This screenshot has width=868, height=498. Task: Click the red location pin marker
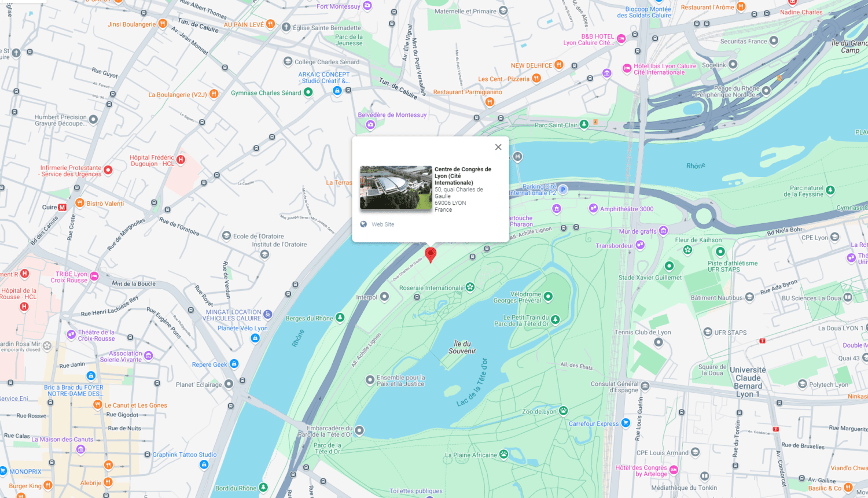[x=431, y=254]
